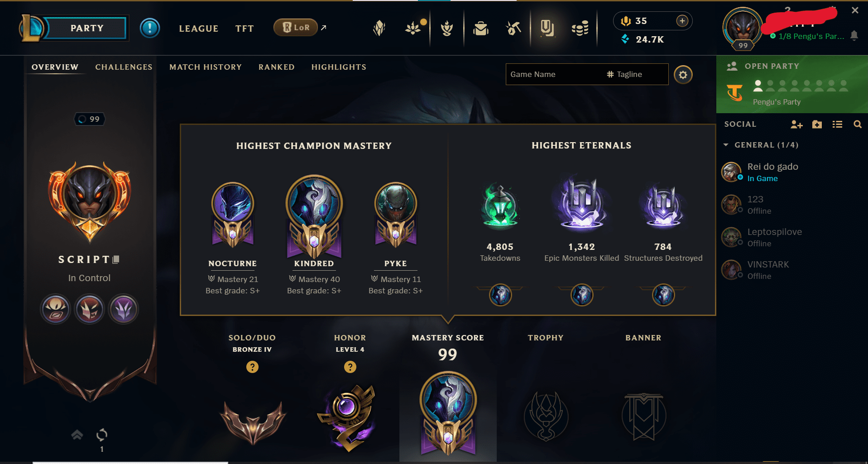Open the Profile banner icon in navbar
The image size is (868, 464).
pyautogui.click(x=547, y=29)
